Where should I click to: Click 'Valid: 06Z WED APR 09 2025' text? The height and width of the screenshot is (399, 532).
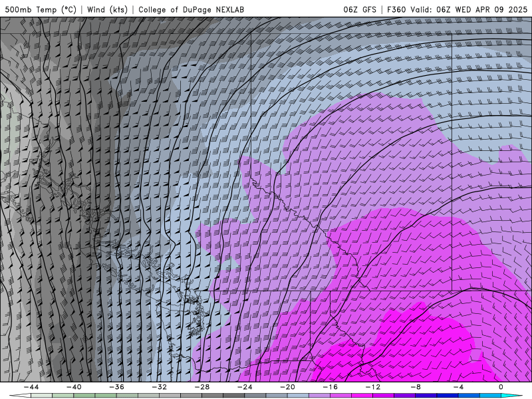tap(469, 9)
